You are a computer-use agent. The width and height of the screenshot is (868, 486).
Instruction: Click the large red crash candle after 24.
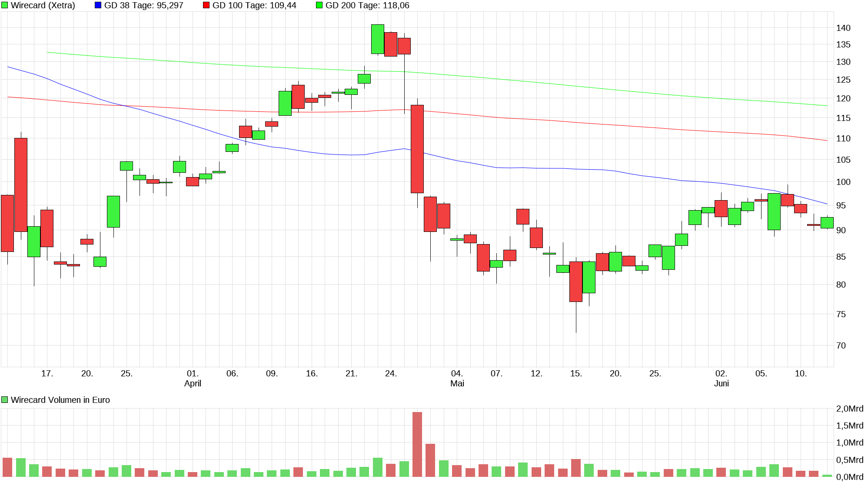pos(417,149)
